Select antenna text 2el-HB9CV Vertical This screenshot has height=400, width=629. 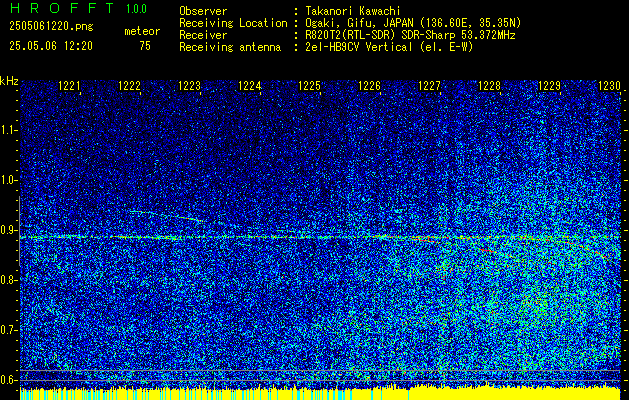click(359, 47)
